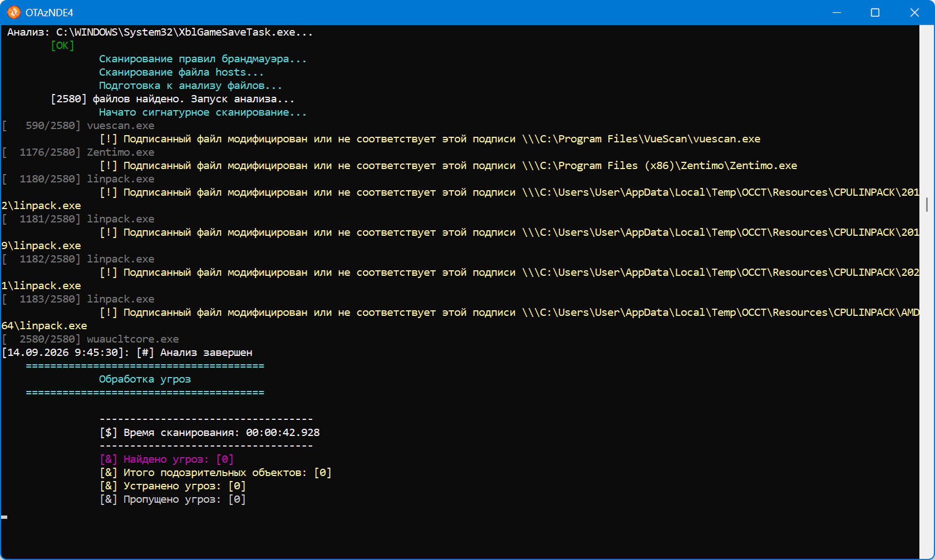935x560 pixels.
Task: Click the OTAzNDE4 window title text
Action: point(49,13)
